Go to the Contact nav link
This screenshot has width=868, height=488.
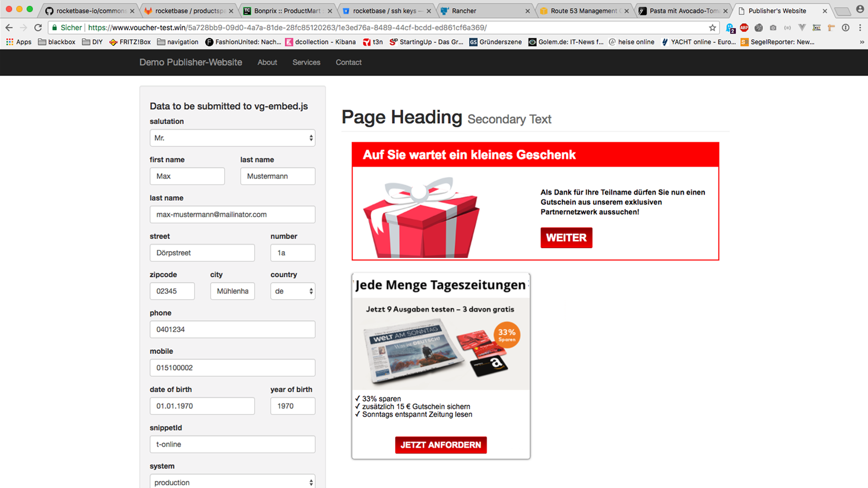click(348, 62)
